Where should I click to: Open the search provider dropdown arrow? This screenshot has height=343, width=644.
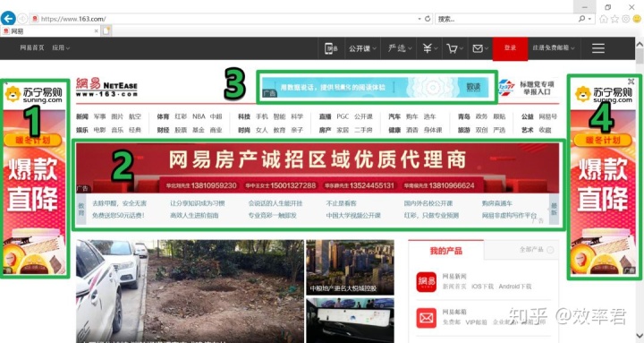(x=589, y=19)
